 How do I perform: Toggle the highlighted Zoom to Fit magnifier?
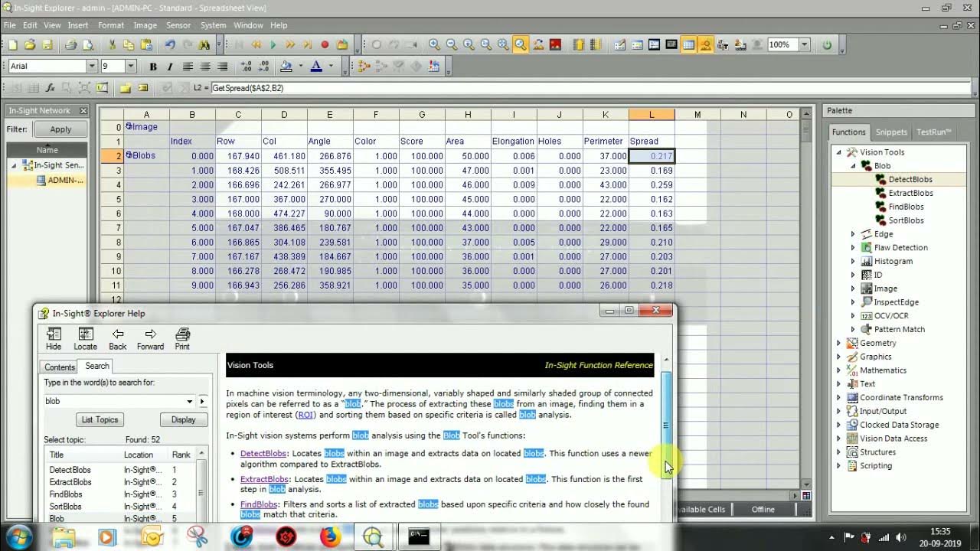pos(521,45)
